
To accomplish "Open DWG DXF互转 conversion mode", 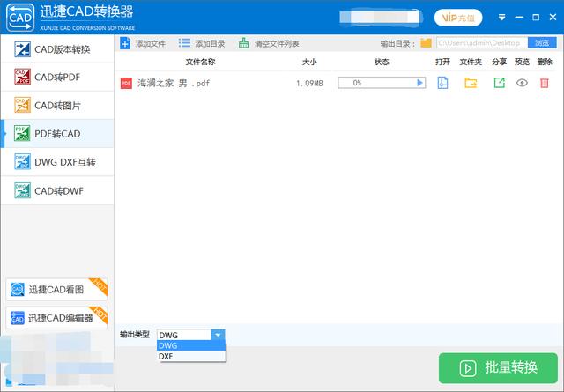I will click(57, 162).
